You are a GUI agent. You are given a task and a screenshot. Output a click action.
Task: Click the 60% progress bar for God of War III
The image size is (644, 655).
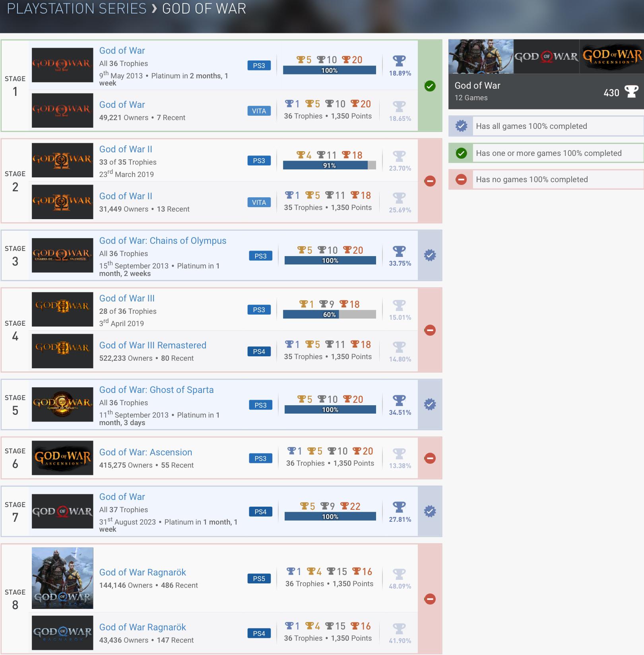[x=329, y=315]
